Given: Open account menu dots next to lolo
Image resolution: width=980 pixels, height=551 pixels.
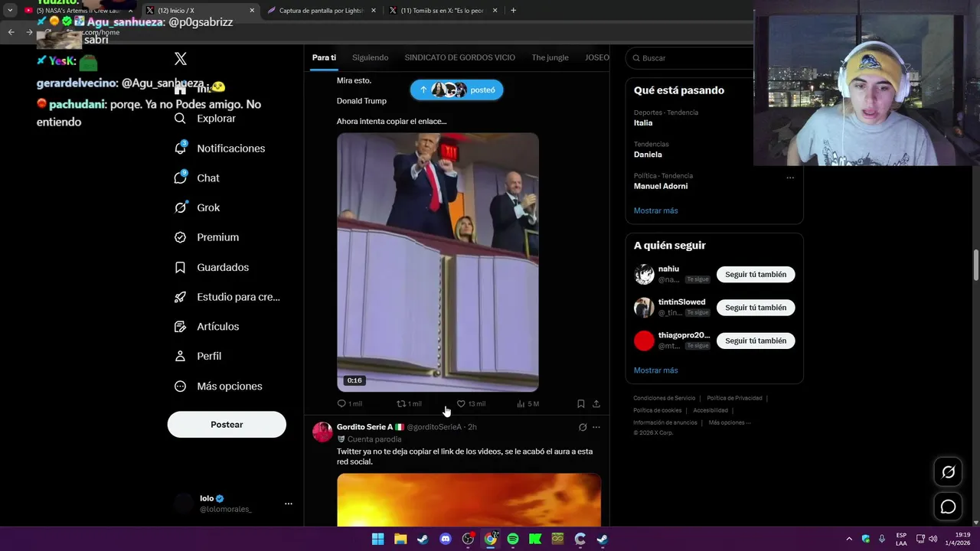Looking at the screenshot, I should point(289,504).
